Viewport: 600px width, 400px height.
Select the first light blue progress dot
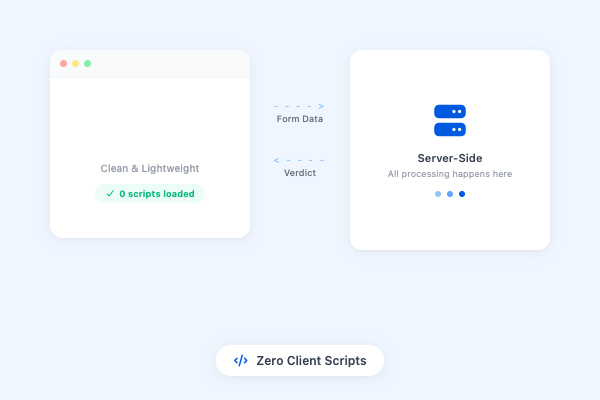tap(438, 194)
